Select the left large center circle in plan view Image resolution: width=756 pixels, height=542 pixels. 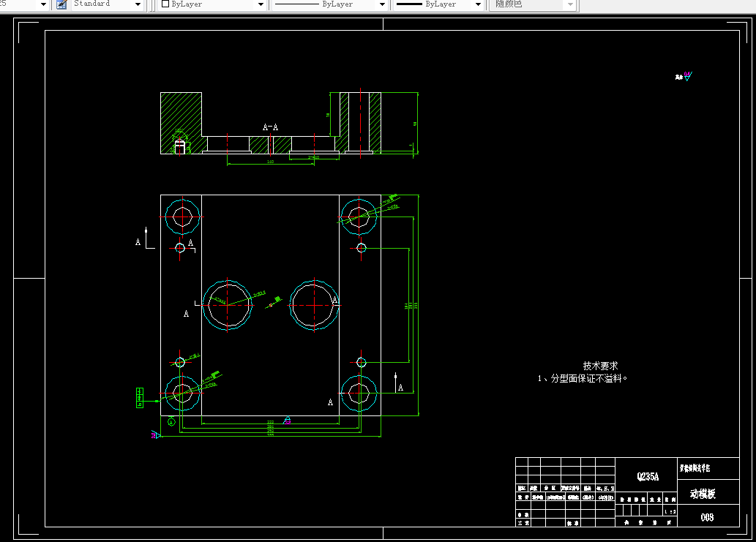coord(227,305)
